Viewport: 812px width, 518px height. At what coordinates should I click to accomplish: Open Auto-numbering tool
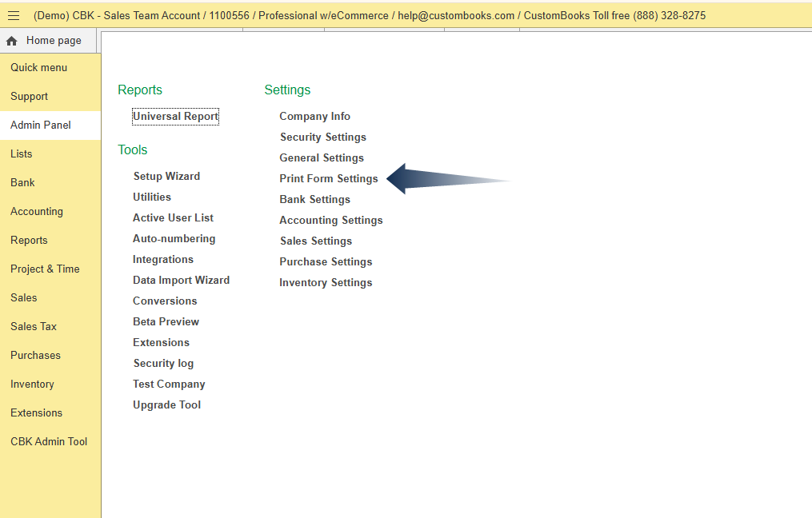[174, 239]
